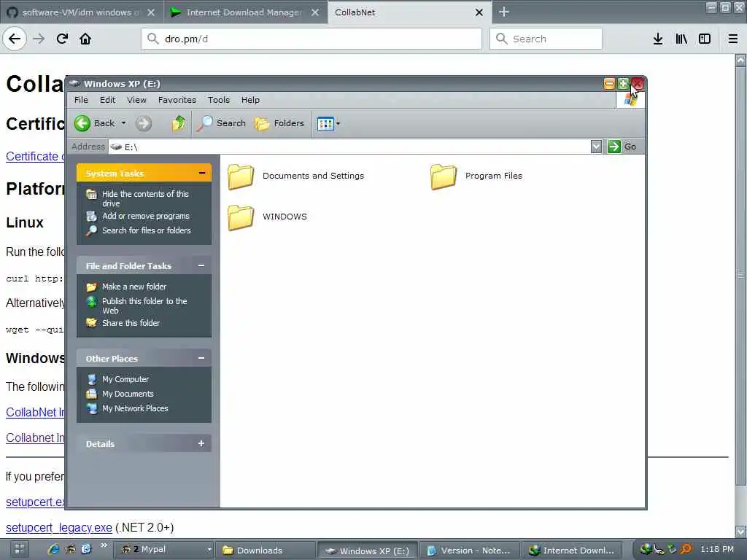Open the Edit menu in Explorer

point(108,100)
